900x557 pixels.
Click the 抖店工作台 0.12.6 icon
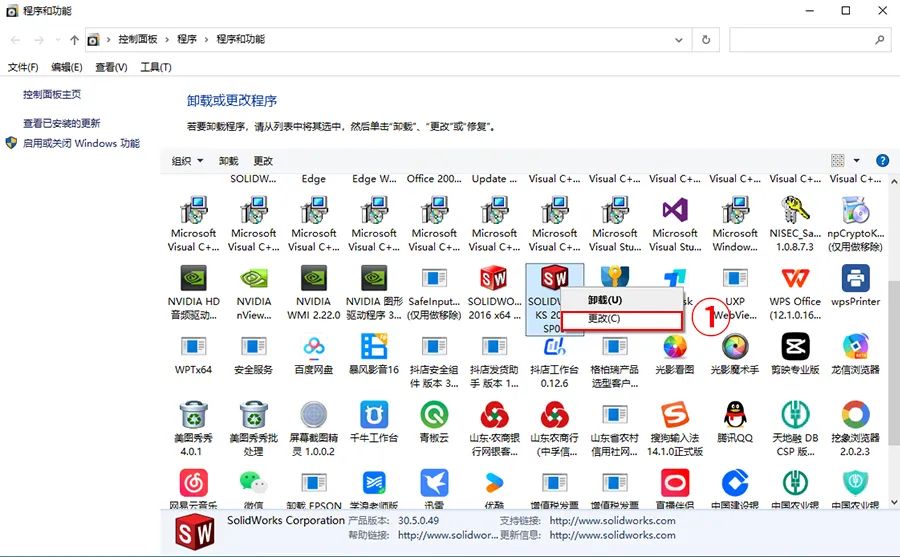pyautogui.click(x=554, y=347)
